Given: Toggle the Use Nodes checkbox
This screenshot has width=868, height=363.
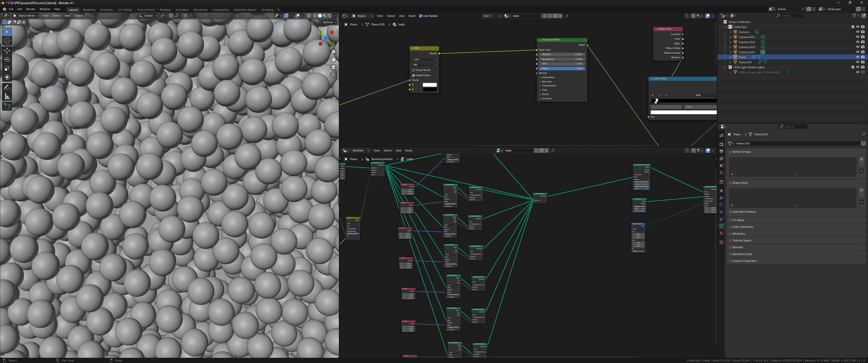Looking at the screenshot, I should point(420,16).
